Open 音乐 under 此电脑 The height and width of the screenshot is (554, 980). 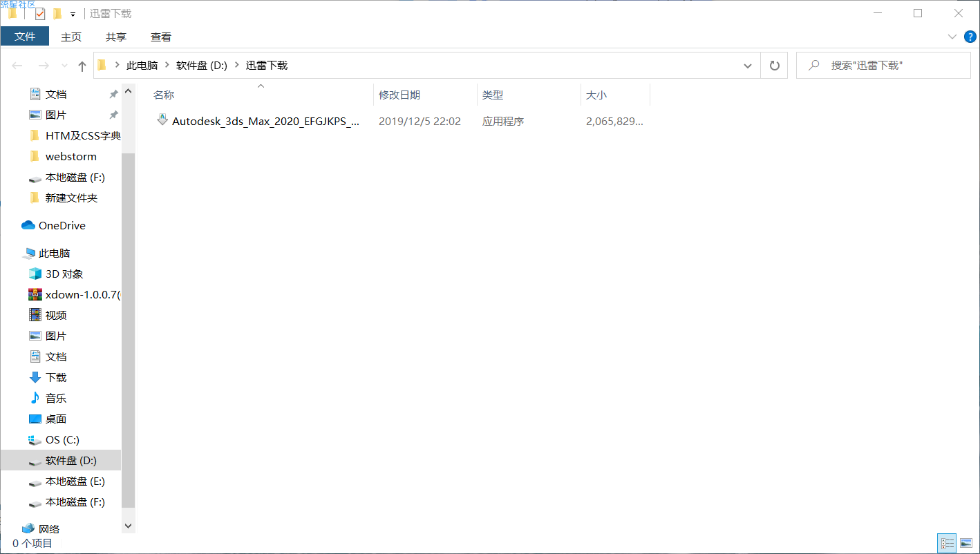point(56,398)
